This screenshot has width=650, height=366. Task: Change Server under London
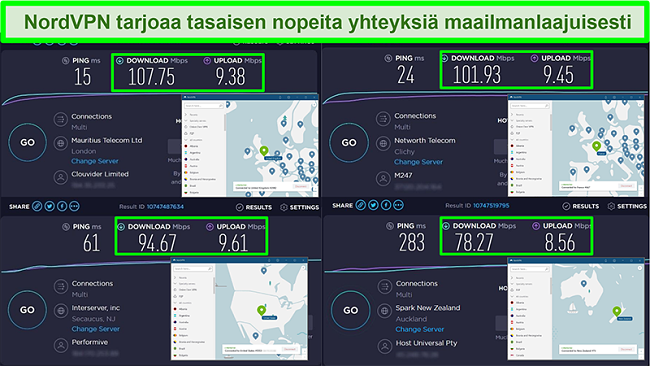(95, 161)
